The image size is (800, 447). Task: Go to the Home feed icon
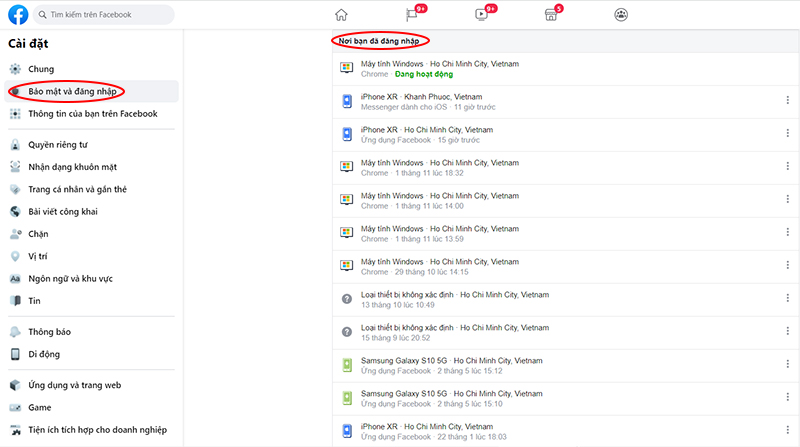[x=341, y=15]
